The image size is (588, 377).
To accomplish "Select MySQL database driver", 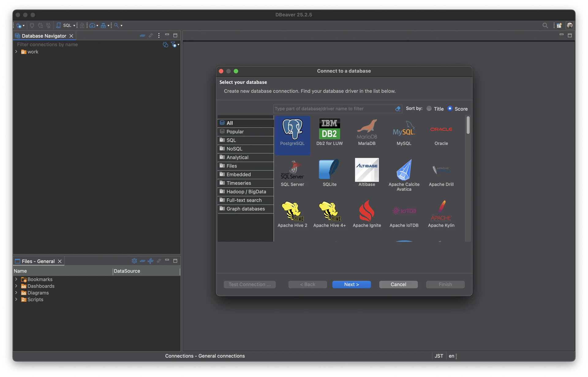I will [404, 132].
